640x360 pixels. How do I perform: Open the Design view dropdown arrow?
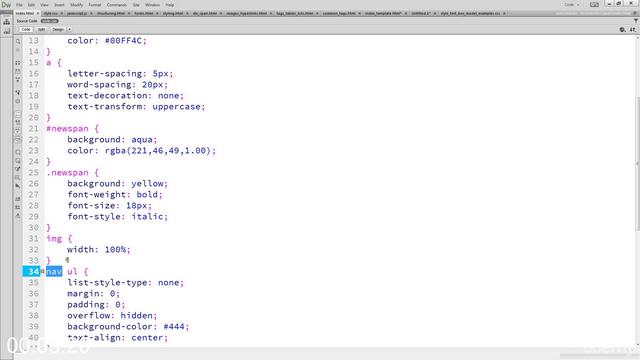[69, 29]
